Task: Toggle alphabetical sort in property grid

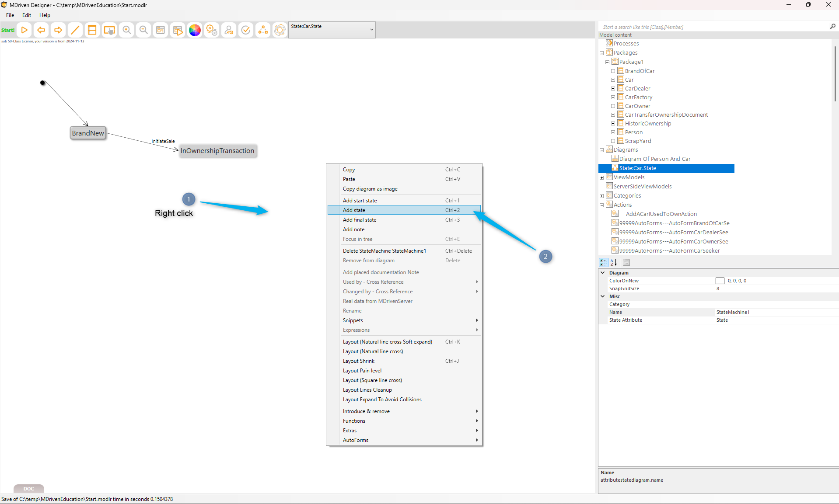Action: pyautogui.click(x=614, y=263)
